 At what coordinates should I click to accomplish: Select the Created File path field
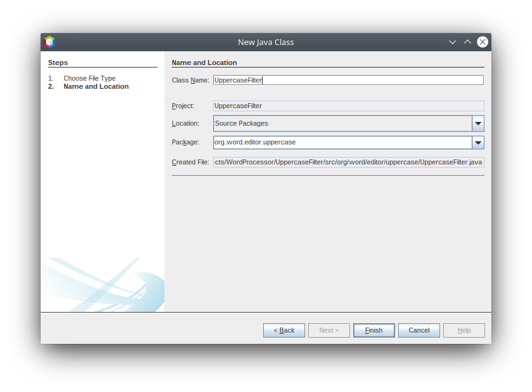(x=348, y=163)
